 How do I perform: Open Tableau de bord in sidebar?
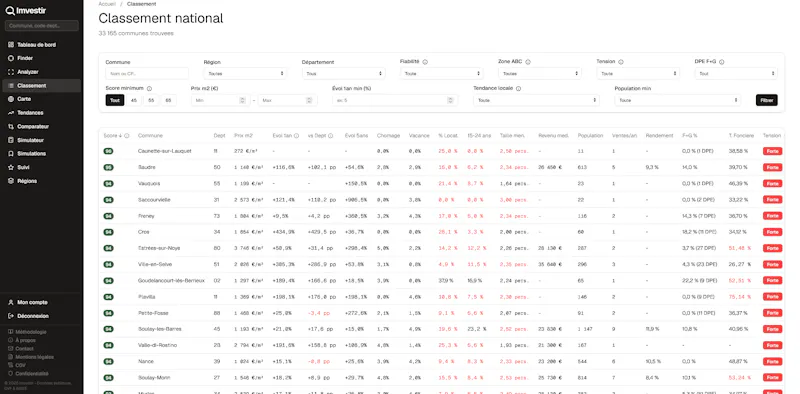click(x=36, y=45)
